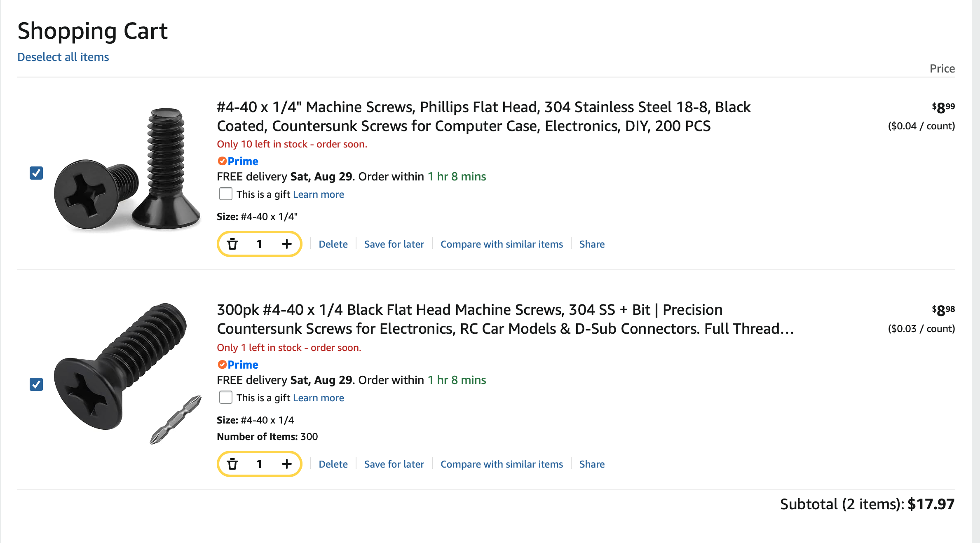The height and width of the screenshot is (543, 980).
Task: Save 300pk screws for later
Action: pos(394,464)
